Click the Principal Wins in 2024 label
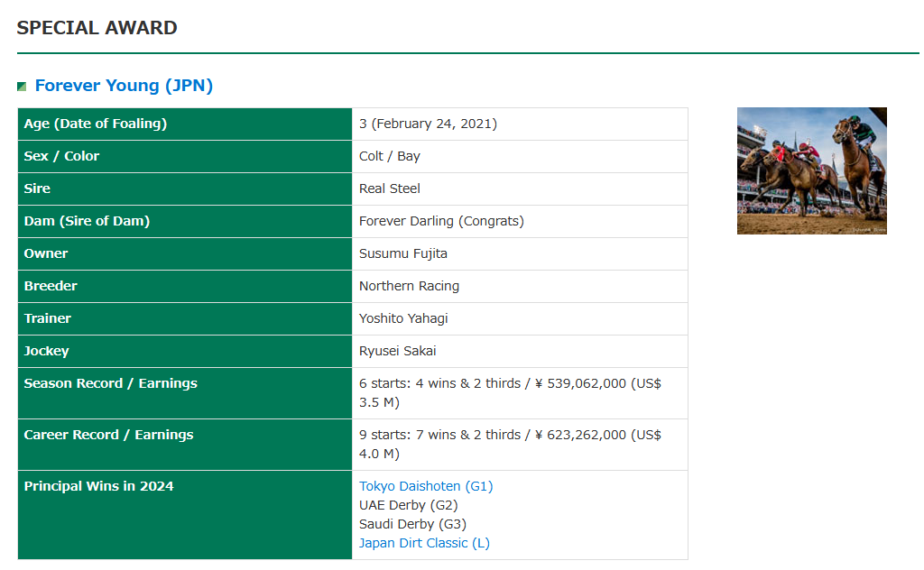This screenshot has height=570, width=924. [x=99, y=486]
